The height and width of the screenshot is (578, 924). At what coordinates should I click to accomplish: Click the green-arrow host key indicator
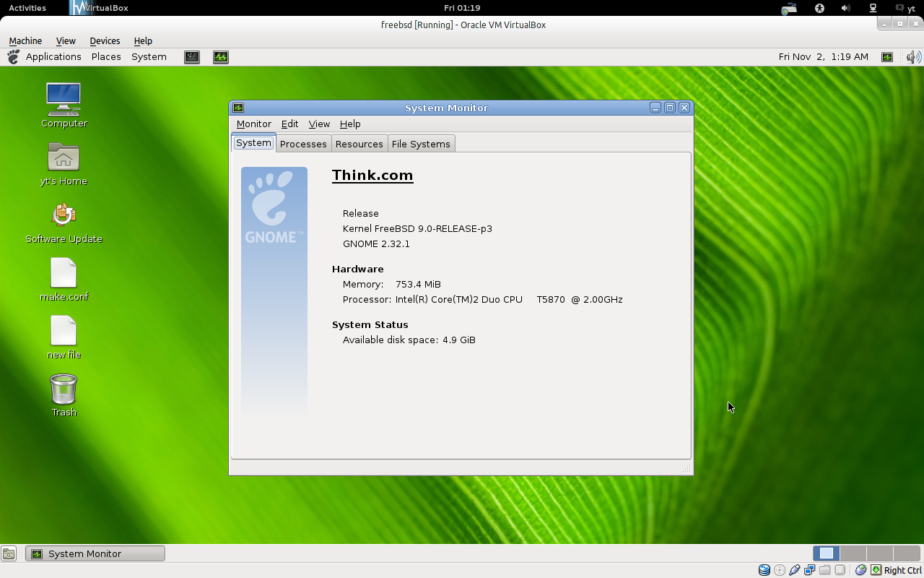point(876,570)
